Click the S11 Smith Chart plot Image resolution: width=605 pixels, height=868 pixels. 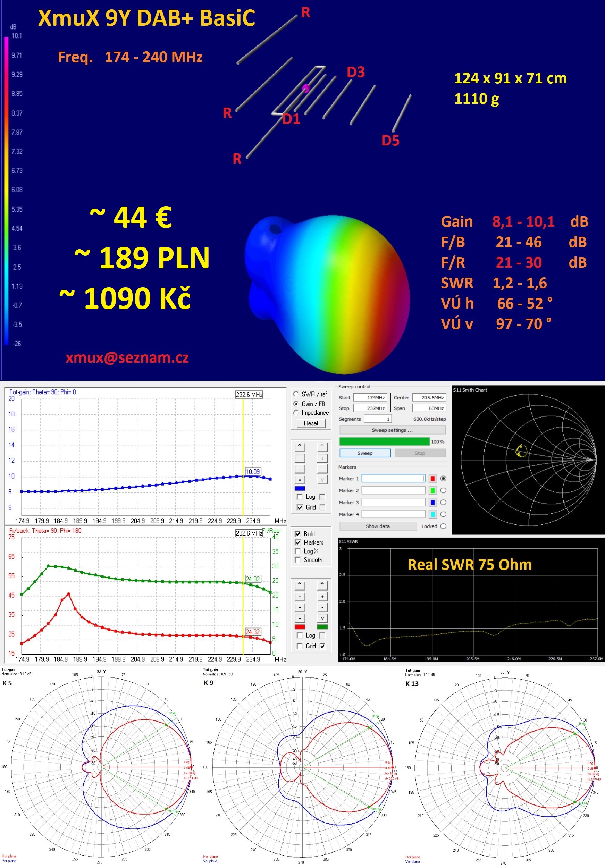528,460
